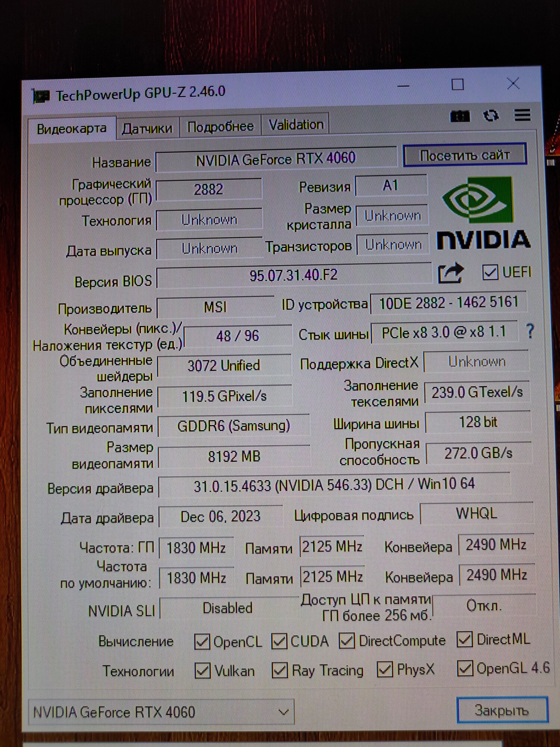The width and height of the screenshot is (560, 747).
Task: Click the revision value A1
Action: click(391, 185)
